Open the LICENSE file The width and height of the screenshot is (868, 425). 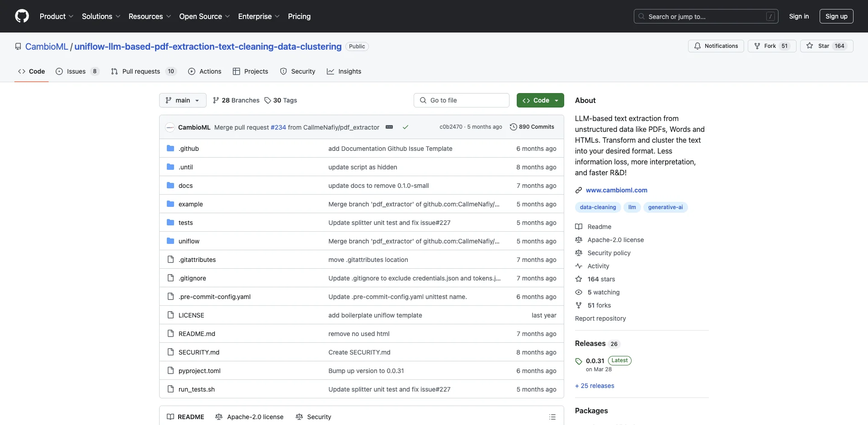[191, 315]
